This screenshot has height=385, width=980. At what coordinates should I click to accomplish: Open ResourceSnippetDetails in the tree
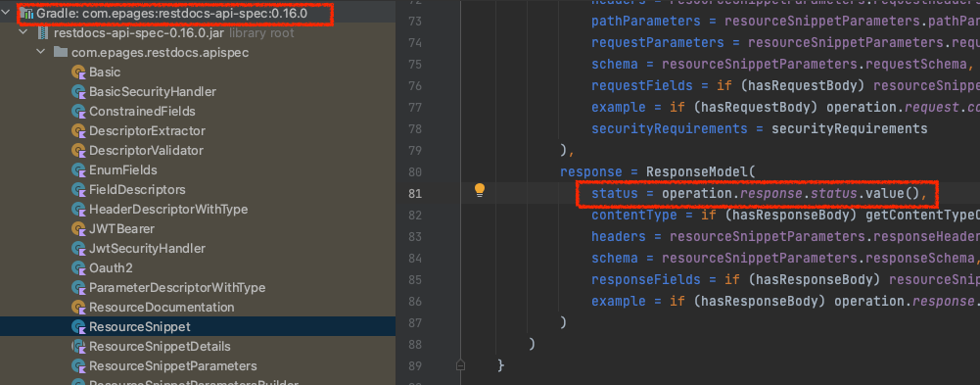click(160, 346)
